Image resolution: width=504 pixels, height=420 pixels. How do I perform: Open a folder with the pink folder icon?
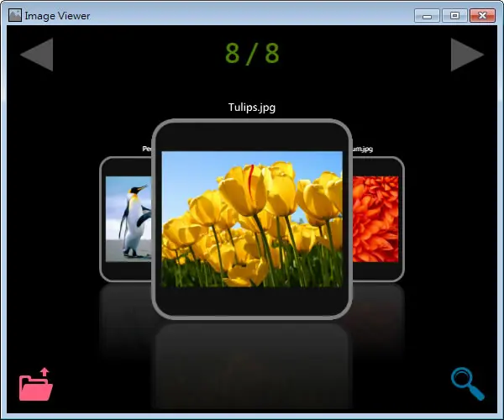[x=35, y=384]
